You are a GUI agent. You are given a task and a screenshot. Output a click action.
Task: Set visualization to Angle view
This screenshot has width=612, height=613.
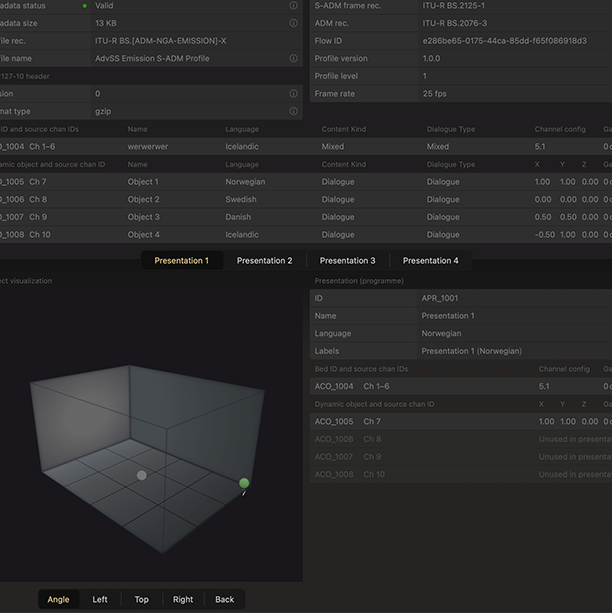58,600
